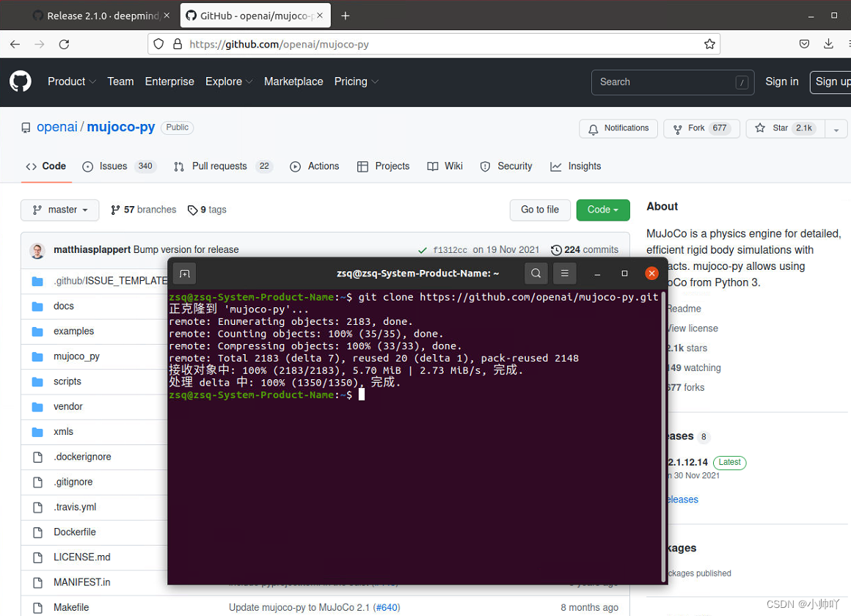Image resolution: width=851 pixels, height=616 pixels.
Task: Switch to the Pull requests tab
Action: pyautogui.click(x=222, y=166)
